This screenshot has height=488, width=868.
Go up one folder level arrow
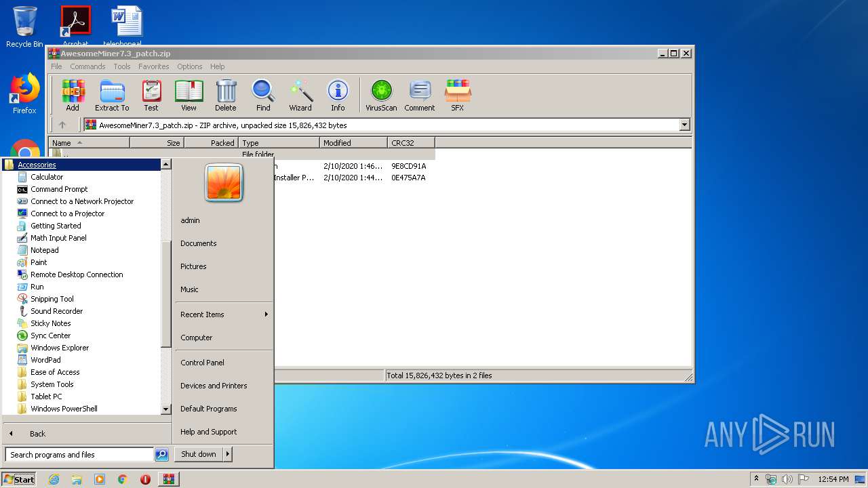pyautogui.click(x=62, y=125)
